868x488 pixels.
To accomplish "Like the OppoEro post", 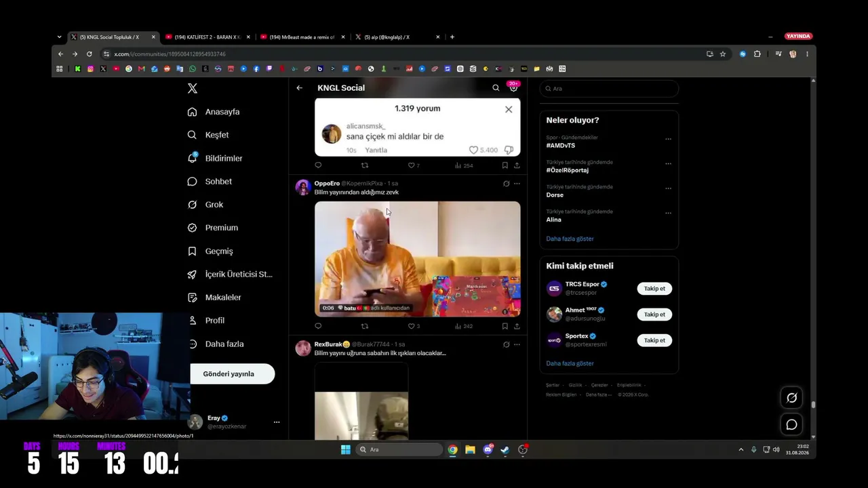I will (x=411, y=326).
